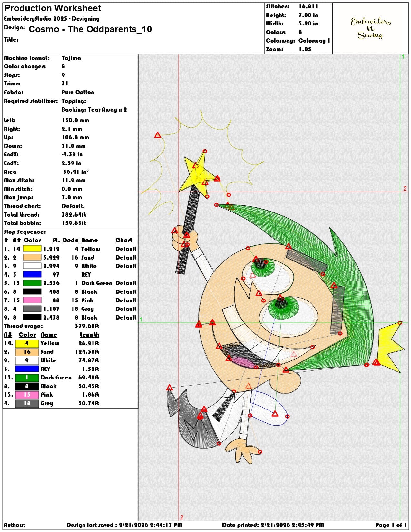Click the 'Production Worksheet' heading
The image size is (411, 532).
[x=53, y=8]
